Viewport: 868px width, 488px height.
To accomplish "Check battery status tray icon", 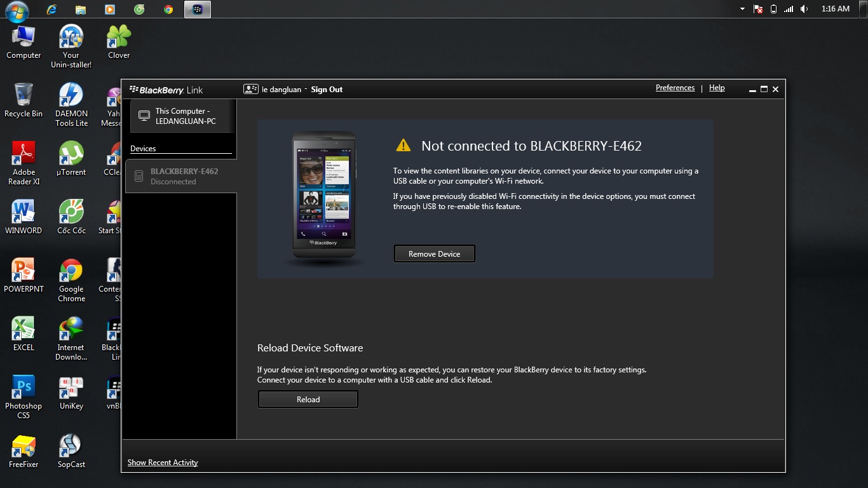I will pyautogui.click(x=773, y=9).
